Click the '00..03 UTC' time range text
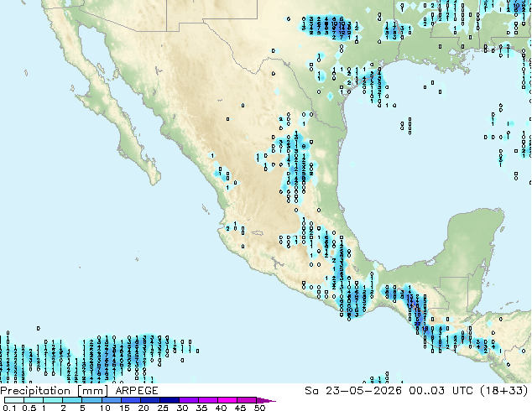The height and width of the screenshot is (411, 532). [441, 391]
